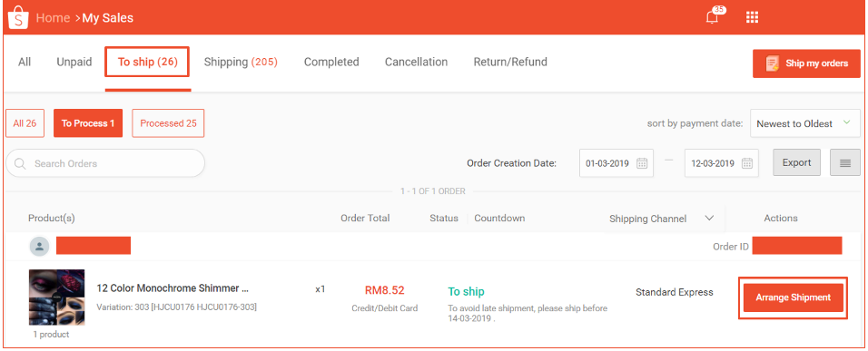Focus the Search Orders input field

(x=105, y=163)
